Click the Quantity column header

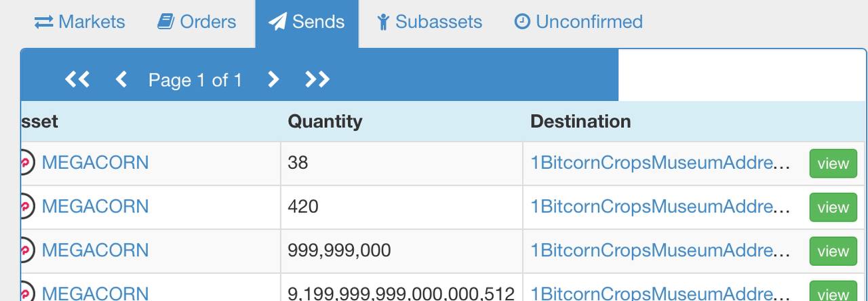point(325,121)
